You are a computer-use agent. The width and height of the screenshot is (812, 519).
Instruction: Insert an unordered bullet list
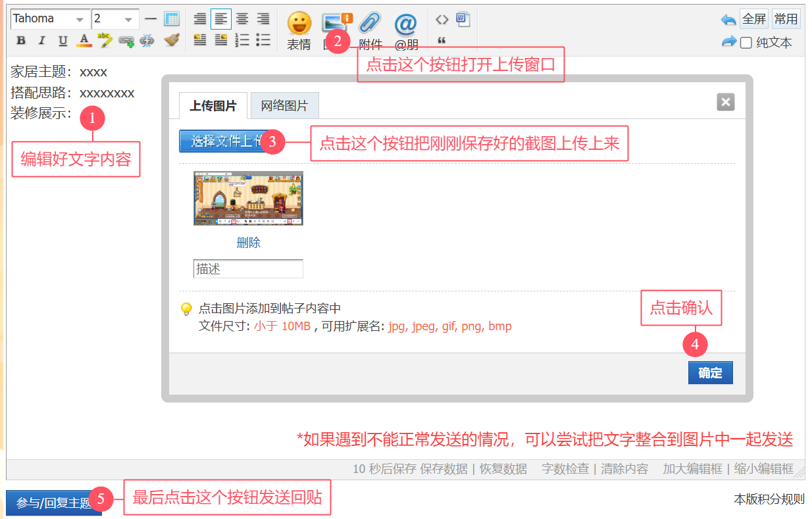pos(263,40)
